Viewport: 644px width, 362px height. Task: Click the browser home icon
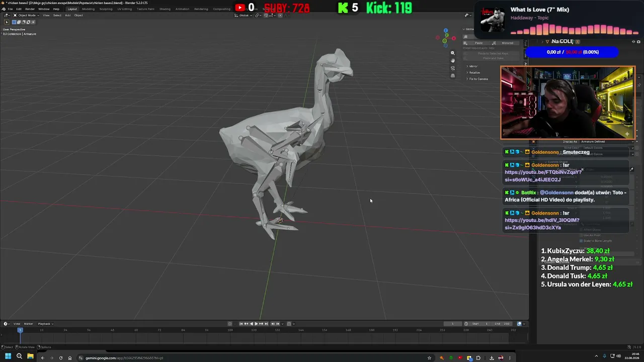(x=70, y=358)
